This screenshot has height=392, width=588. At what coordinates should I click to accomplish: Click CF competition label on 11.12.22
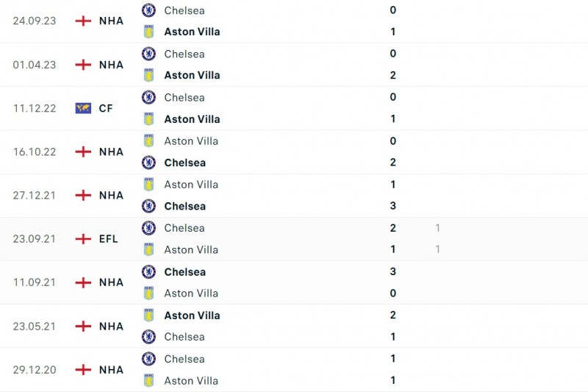(106, 108)
